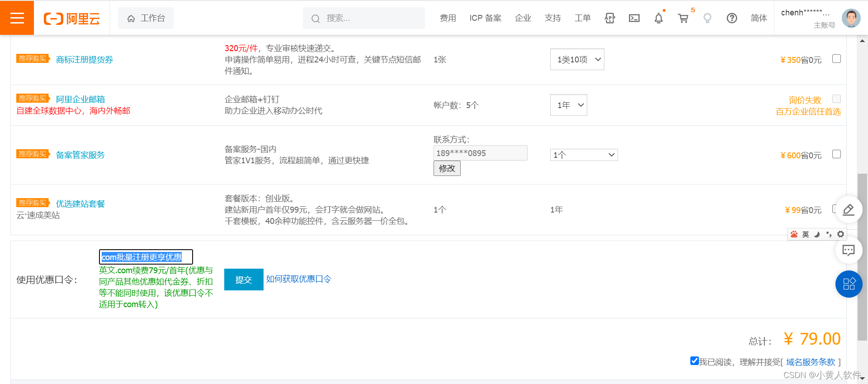Click the input method paw icon

click(x=794, y=234)
